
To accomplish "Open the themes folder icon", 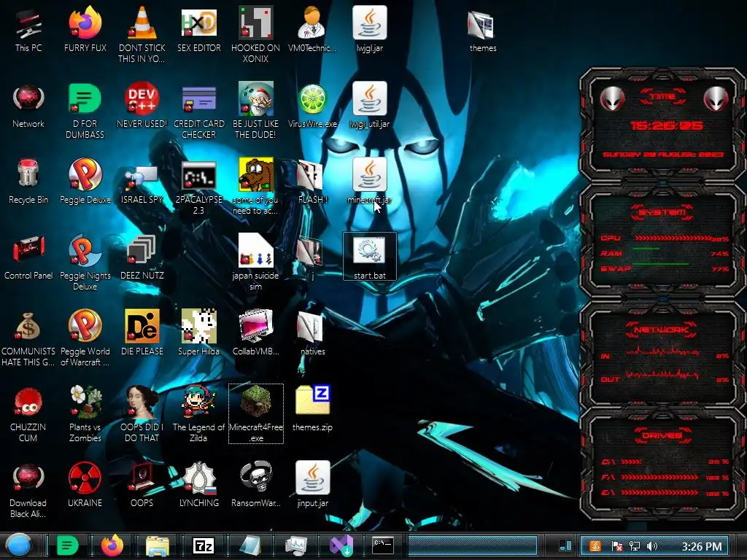I will tap(482, 25).
